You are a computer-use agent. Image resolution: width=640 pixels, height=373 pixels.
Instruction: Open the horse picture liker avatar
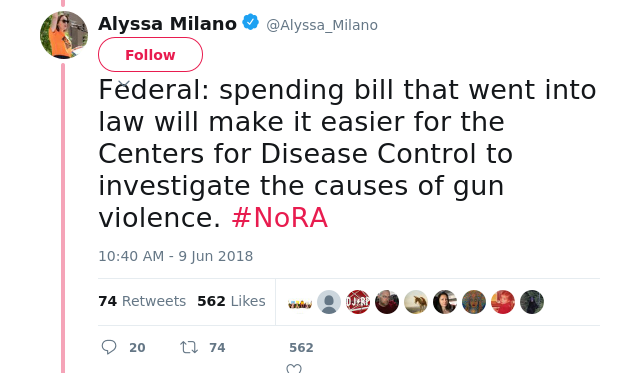pos(416,302)
